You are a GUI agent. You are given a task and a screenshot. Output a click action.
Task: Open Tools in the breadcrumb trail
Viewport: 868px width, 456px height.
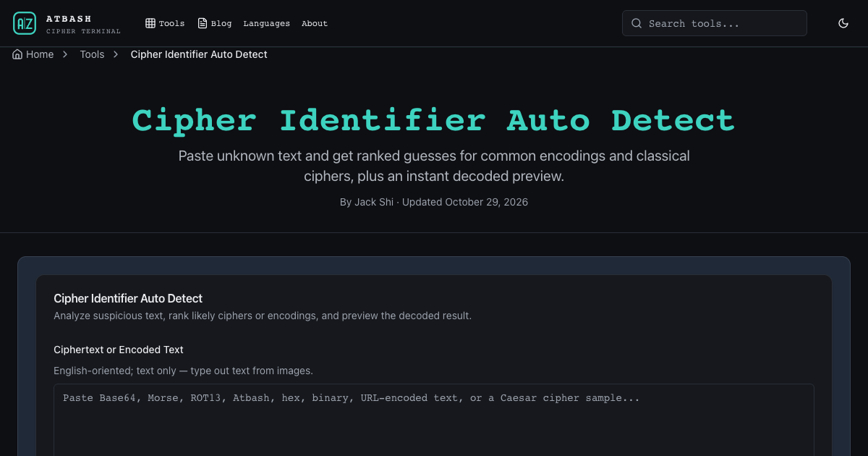pos(92,54)
